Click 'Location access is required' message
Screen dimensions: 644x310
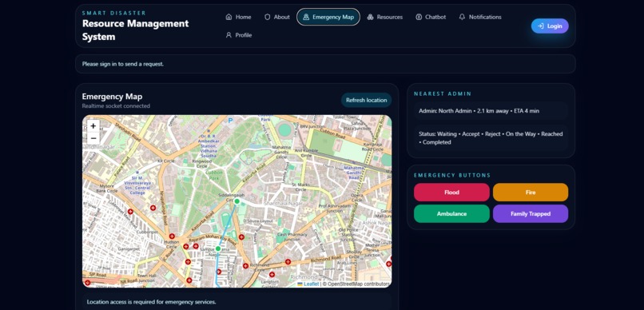(x=151, y=302)
